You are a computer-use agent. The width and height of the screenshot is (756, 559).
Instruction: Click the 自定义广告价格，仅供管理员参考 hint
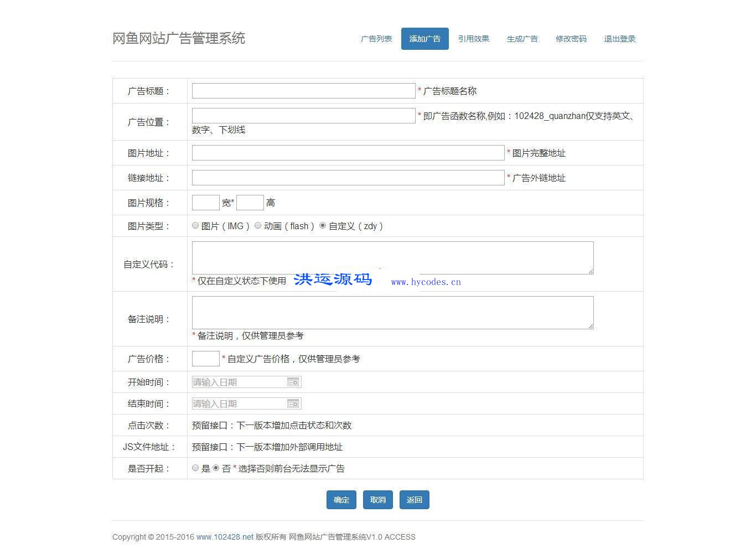coord(294,359)
